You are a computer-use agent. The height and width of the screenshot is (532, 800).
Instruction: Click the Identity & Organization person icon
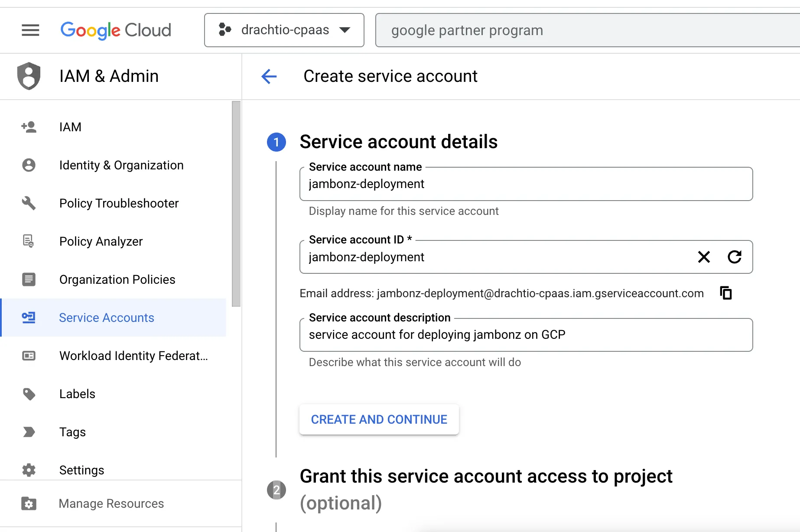tap(29, 165)
